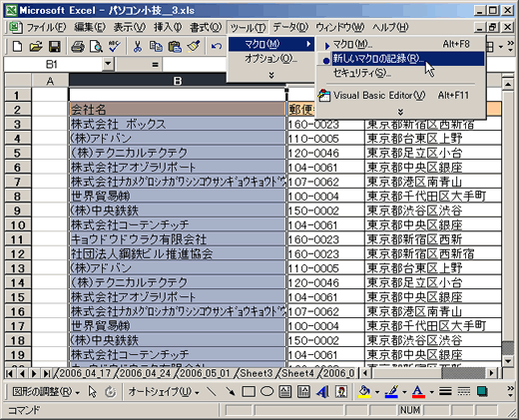The height and width of the screenshot is (420, 519).
Task: Expand the AutoShapes menu
Action: pos(164,392)
